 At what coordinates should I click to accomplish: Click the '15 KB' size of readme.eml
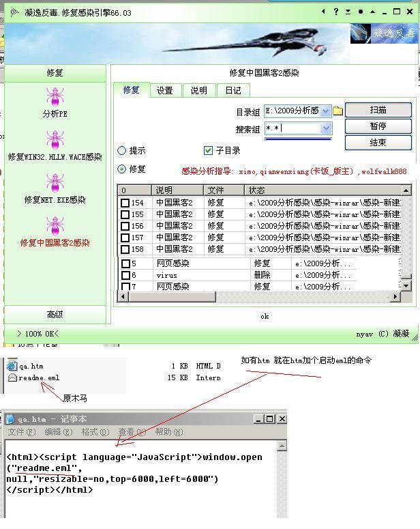coord(178,378)
